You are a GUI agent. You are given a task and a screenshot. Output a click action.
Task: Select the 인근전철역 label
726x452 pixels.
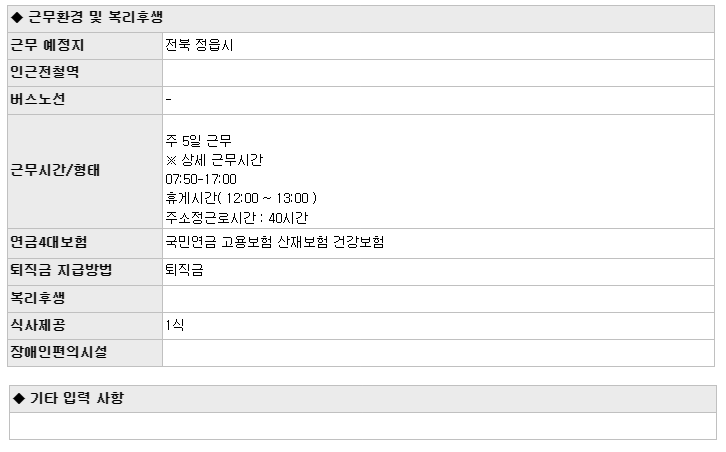(x=44, y=72)
